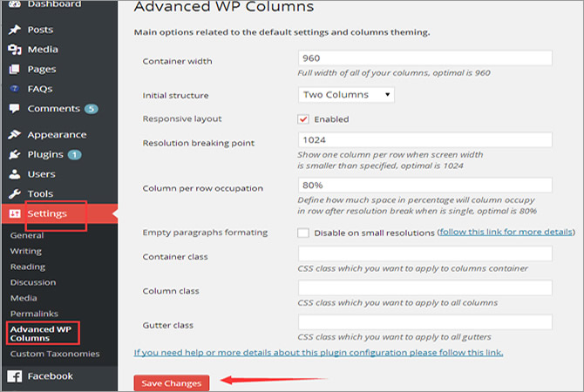This screenshot has height=392, width=584.
Task: Go to General settings submenu
Action: pos(27,235)
